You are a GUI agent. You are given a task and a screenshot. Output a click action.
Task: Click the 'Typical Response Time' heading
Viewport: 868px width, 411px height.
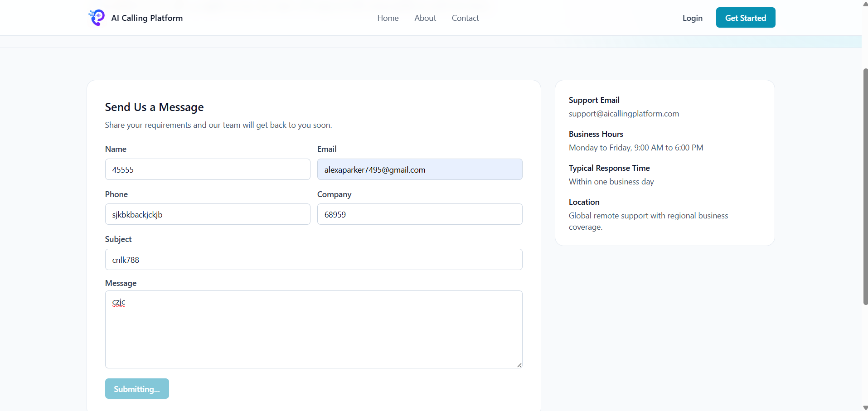point(609,168)
